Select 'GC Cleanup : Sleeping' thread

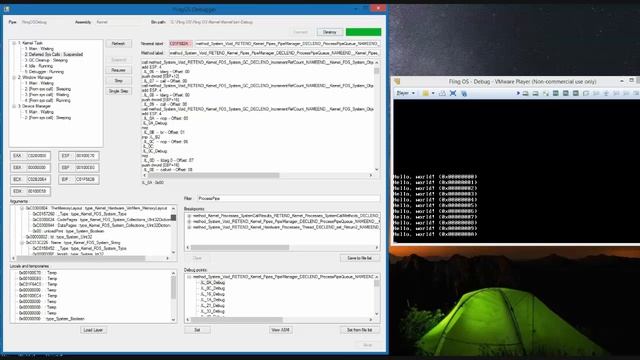point(47,60)
